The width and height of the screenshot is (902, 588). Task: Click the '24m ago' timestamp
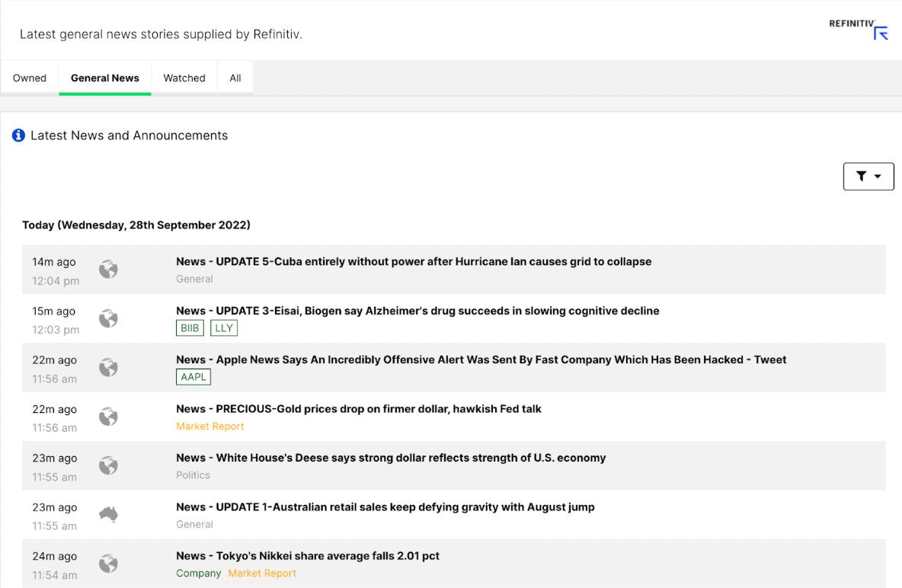click(x=55, y=556)
